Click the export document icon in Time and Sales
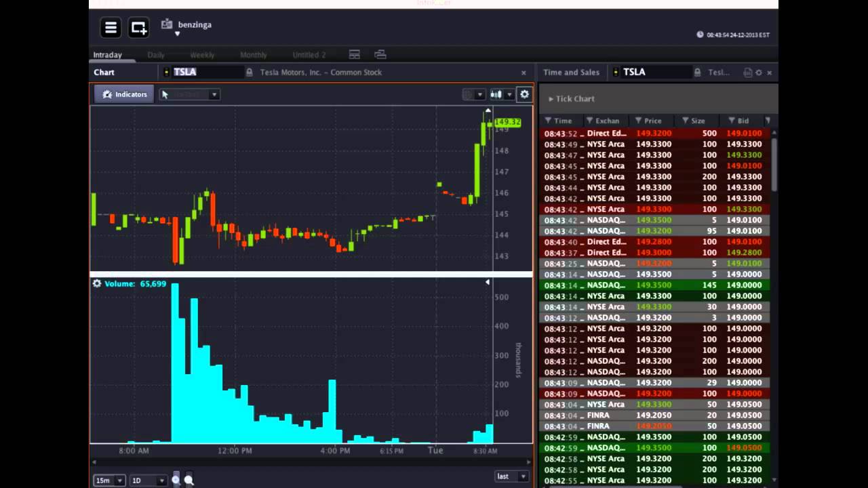868x488 pixels. click(x=747, y=73)
